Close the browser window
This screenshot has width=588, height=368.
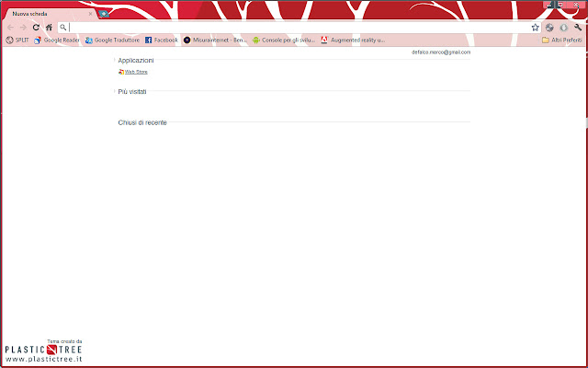click(576, 5)
